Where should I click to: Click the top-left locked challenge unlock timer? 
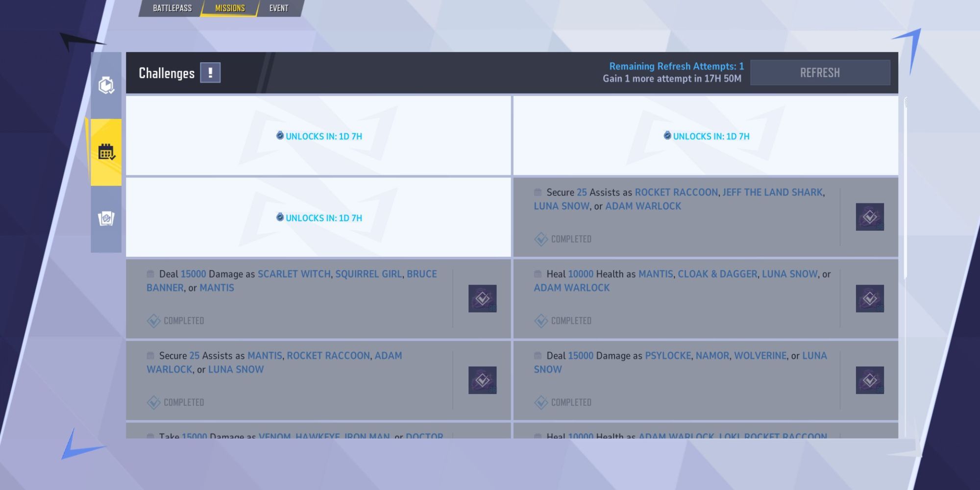tap(319, 136)
